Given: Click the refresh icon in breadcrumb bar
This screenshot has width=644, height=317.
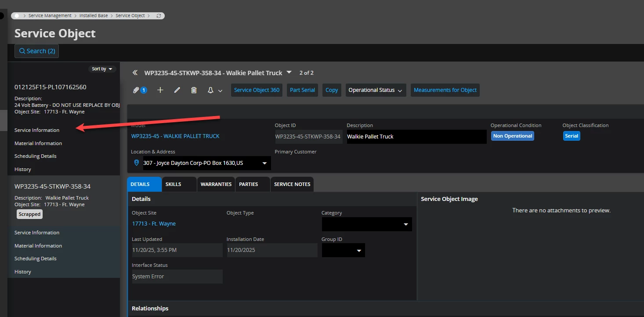Looking at the screenshot, I should point(159,16).
